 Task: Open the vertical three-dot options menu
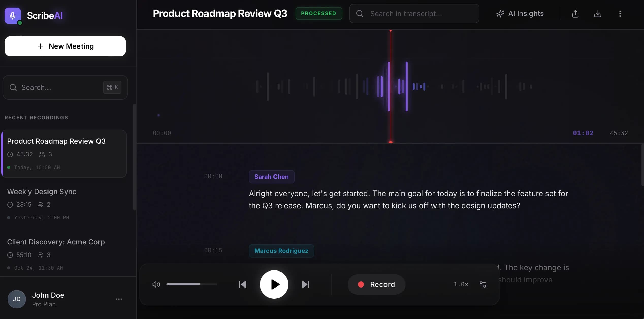point(620,14)
